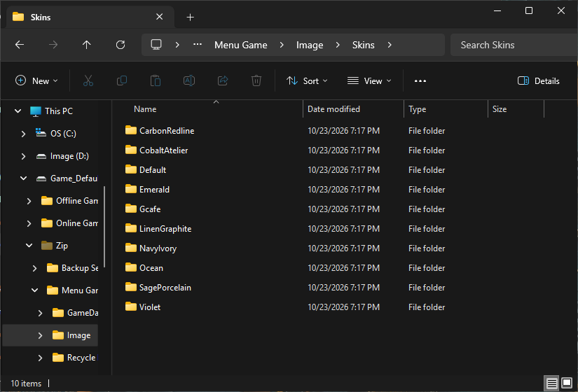Click the Paste clipboard icon
The image size is (578, 392).
pos(156,80)
